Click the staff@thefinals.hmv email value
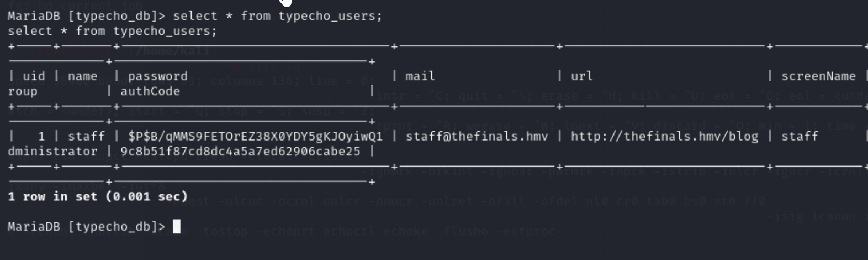 (x=477, y=136)
